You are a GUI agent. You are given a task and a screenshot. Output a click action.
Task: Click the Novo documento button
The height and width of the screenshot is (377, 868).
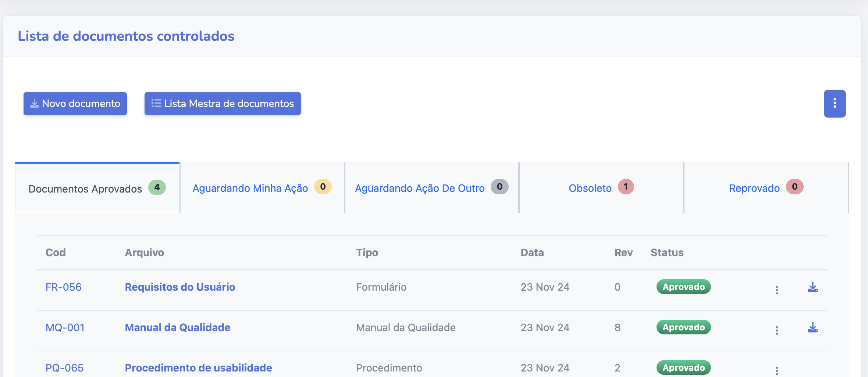(x=75, y=104)
